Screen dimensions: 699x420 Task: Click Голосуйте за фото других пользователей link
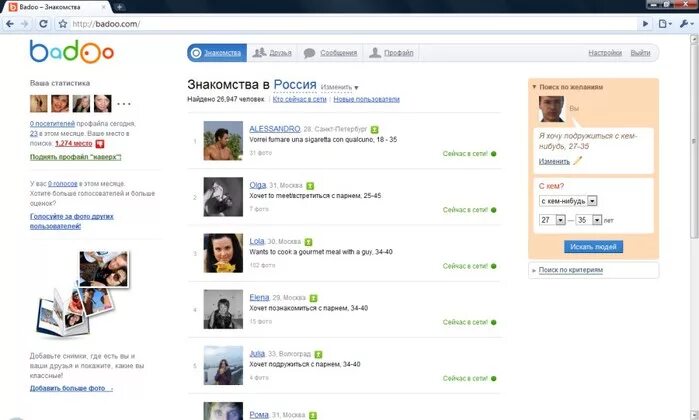71,221
